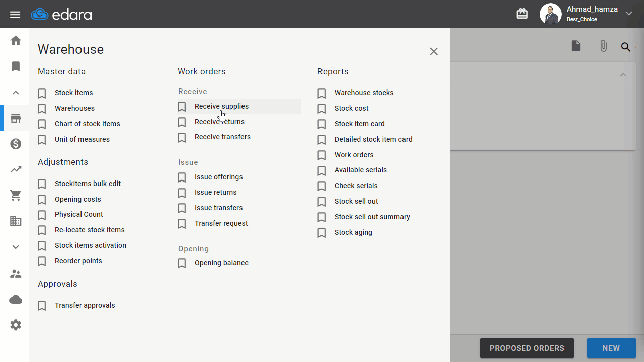Open Receive supplies work order

click(221, 106)
